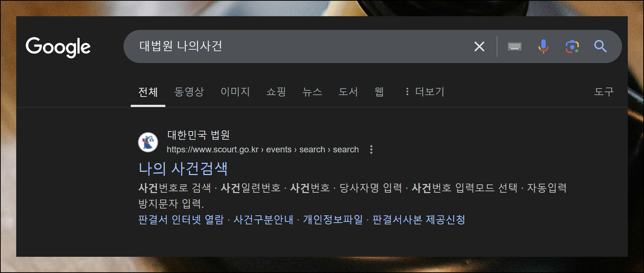Open the 판결서 인터넷 열람 sitelink

[x=181, y=220]
